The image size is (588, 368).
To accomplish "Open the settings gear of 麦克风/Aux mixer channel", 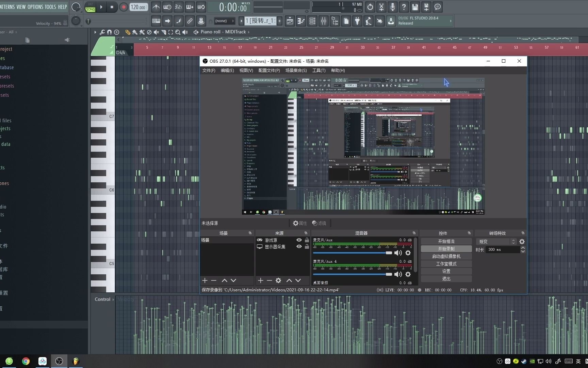I will tap(408, 253).
